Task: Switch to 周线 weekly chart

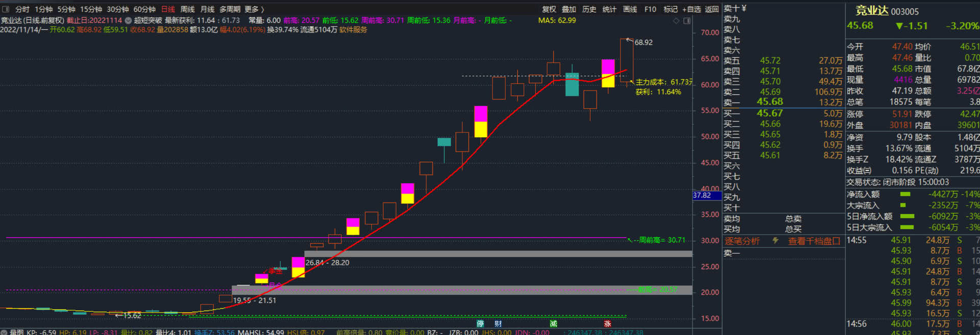Action: pos(187,9)
